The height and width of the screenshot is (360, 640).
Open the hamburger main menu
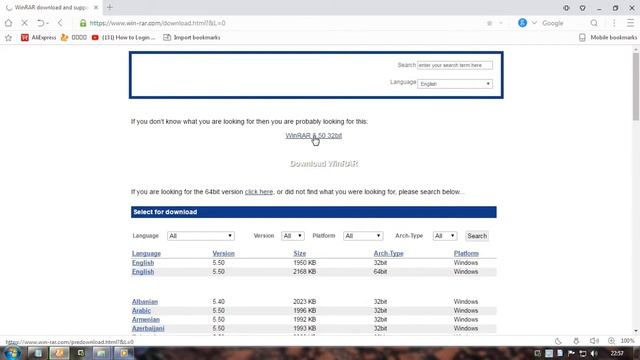pos(630,23)
